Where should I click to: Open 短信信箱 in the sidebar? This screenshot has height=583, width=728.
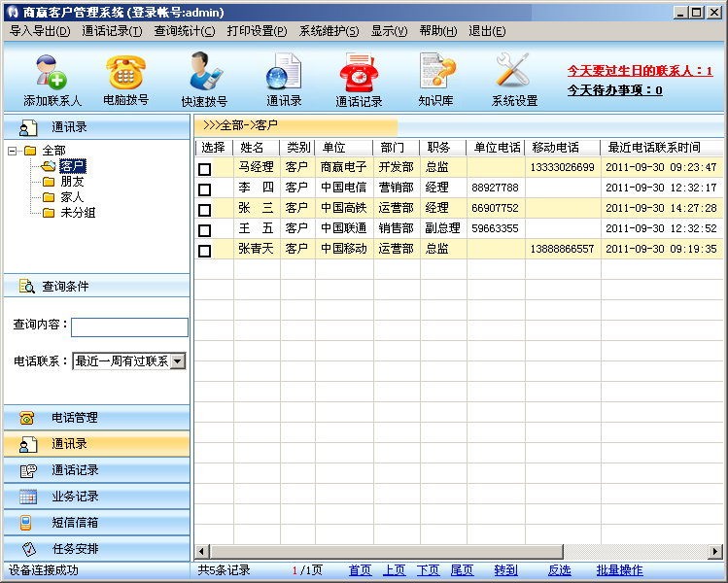click(75, 523)
